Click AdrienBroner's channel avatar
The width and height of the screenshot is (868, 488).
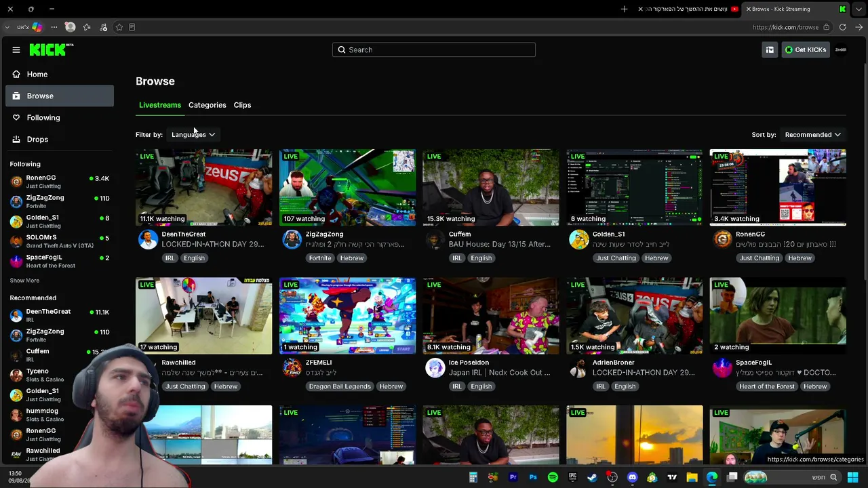pos(579,367)
